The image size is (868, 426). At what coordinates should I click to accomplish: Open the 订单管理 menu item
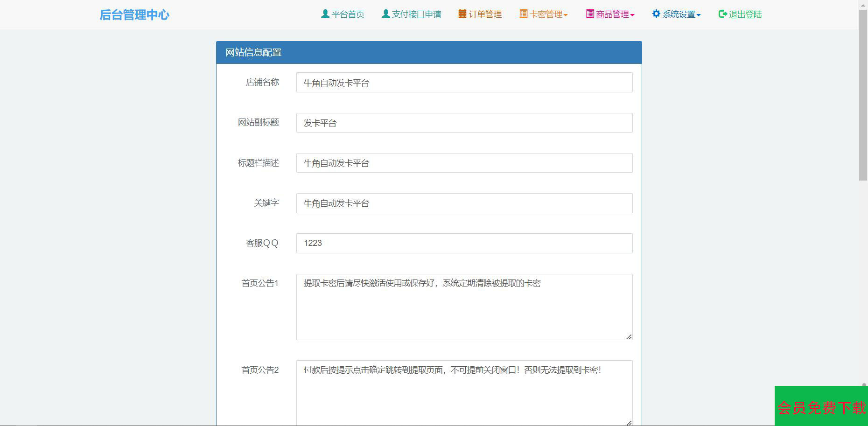[485, 14]
